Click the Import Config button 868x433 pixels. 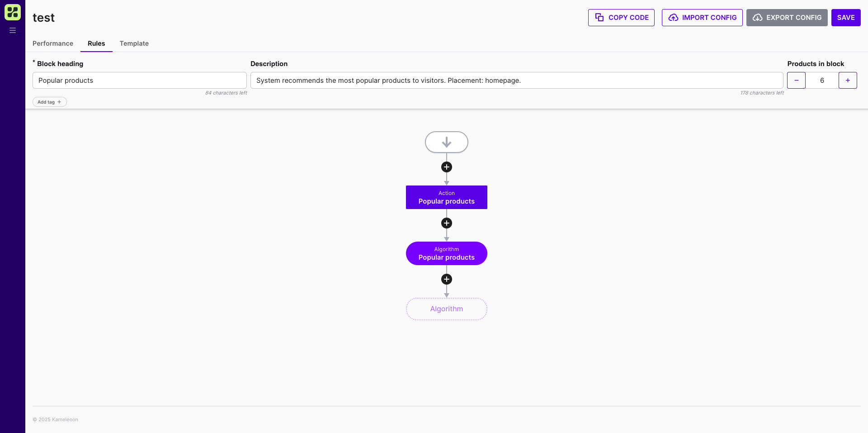click(702, 18)
